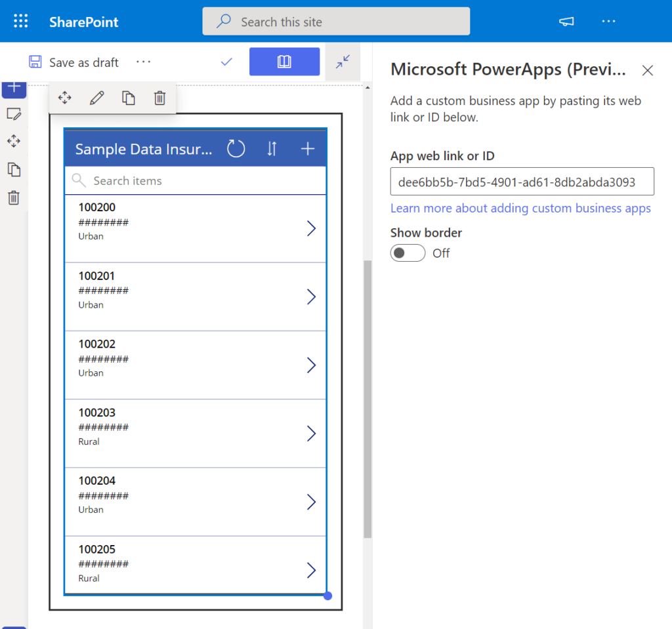Open Learn more about adding custom business apps
Screen dimensions: 672x629
(x=520, y=208)
